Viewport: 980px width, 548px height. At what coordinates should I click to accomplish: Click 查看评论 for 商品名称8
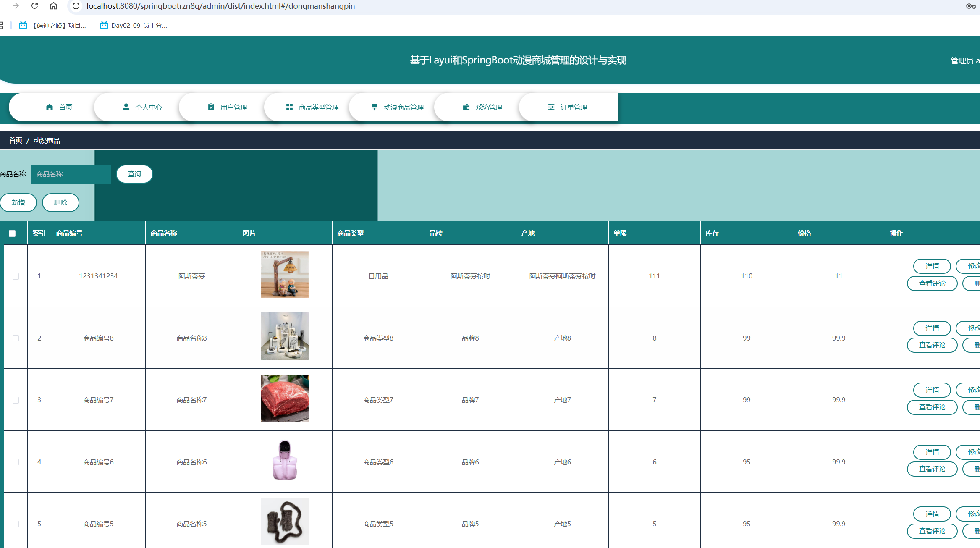pyautogui.click(x=932, y=345)
